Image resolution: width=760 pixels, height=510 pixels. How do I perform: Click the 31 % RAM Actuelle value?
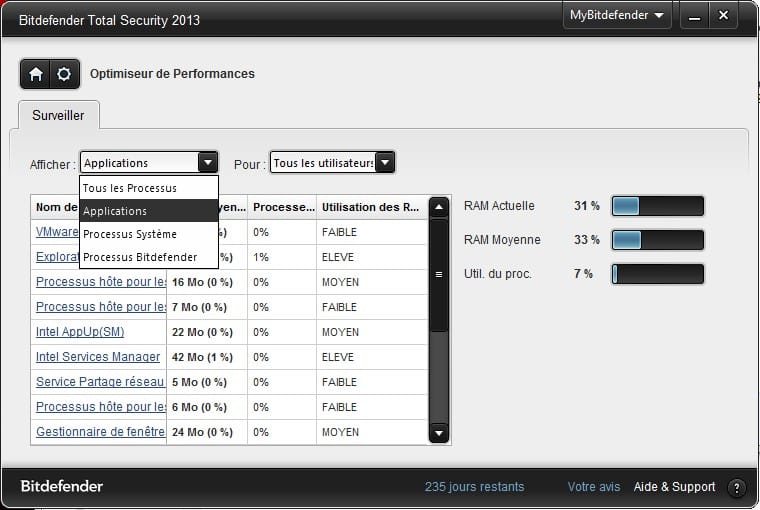tap(587, 206)
